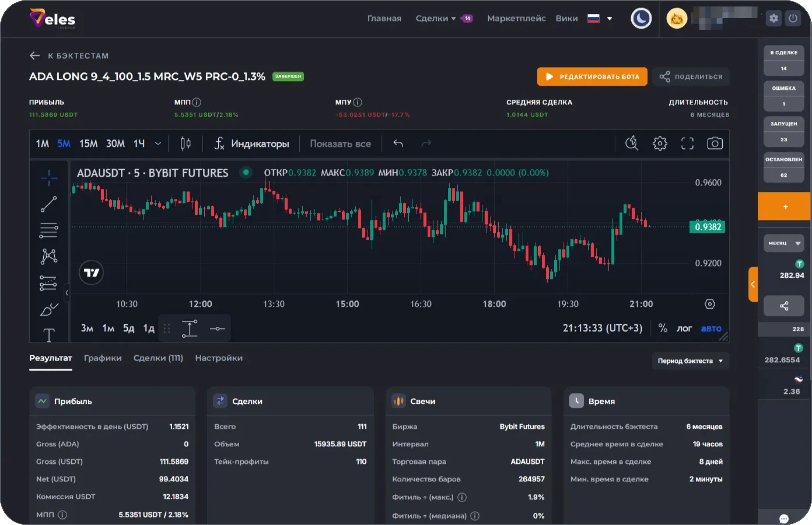Take a chart snapshot with camera icon
This screenshot has height=525, width=812.
pos(714,144)
